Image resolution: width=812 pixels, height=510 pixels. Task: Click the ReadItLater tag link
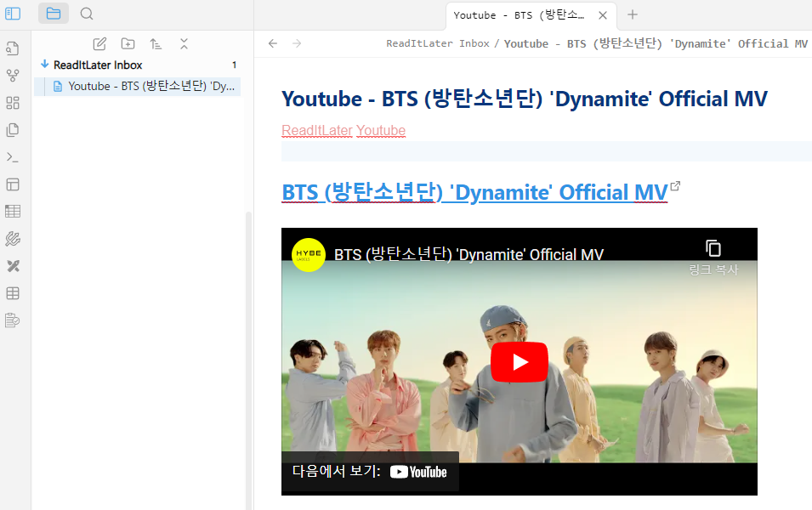pos(316,130)
